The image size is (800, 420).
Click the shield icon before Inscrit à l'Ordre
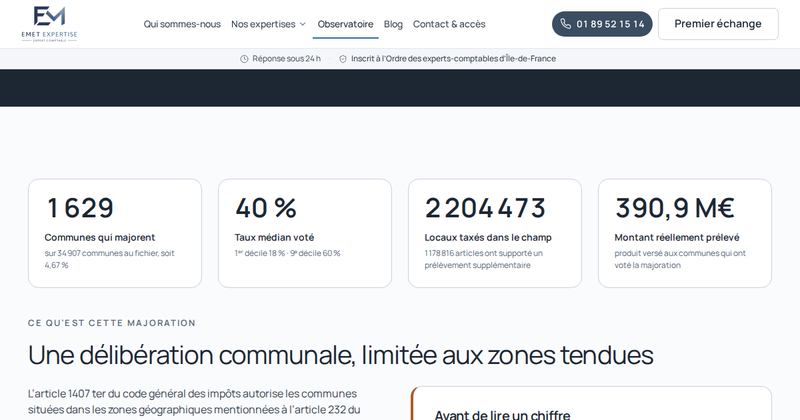pos(343,59)
